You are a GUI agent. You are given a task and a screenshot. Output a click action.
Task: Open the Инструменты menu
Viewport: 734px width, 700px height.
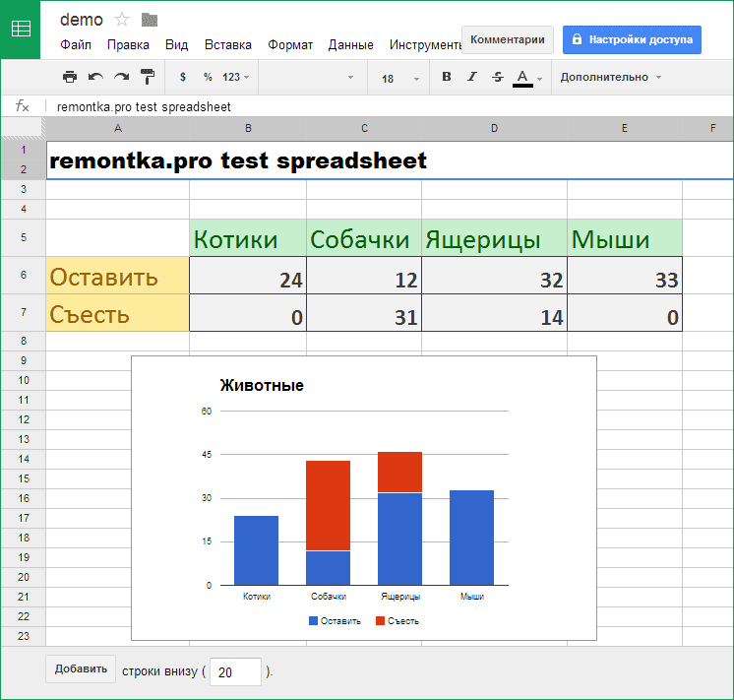[425, 45]
